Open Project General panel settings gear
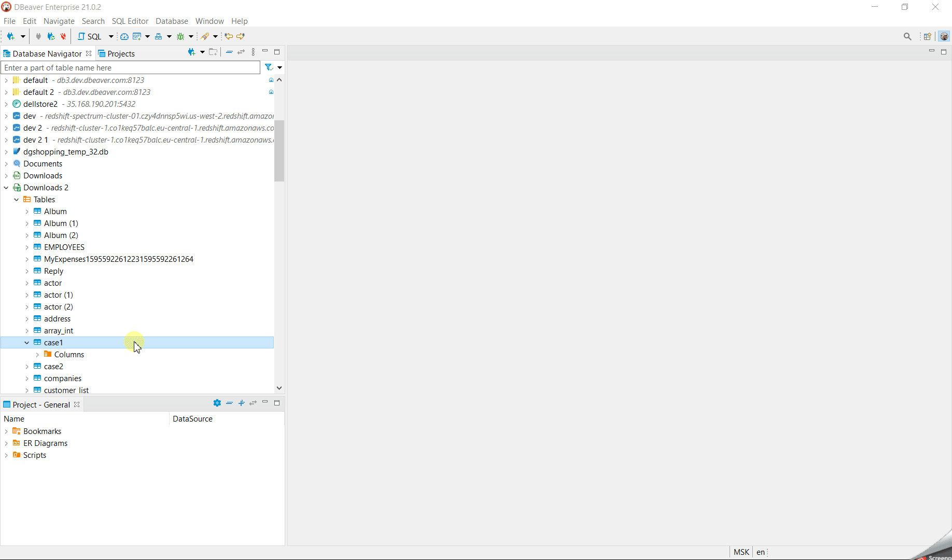Image resolution: width=952 pixels, height=560 pixels. [x=217, y=403]
